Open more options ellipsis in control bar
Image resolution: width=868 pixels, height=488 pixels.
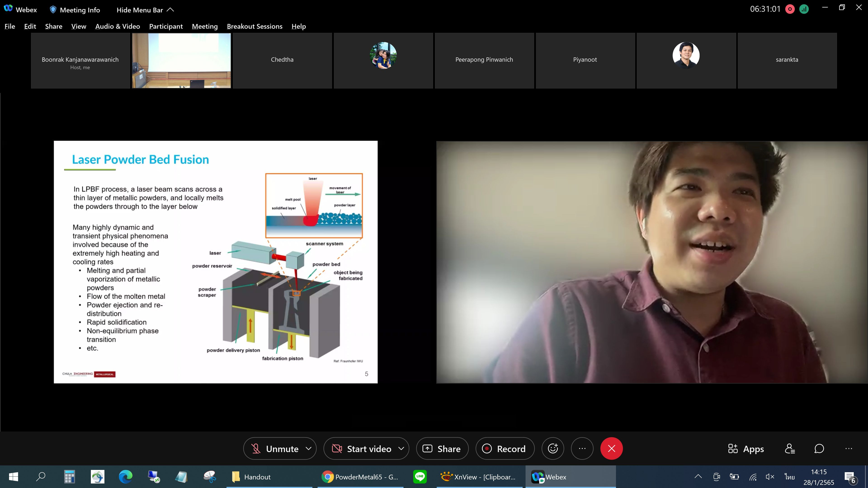coord(582,449)
